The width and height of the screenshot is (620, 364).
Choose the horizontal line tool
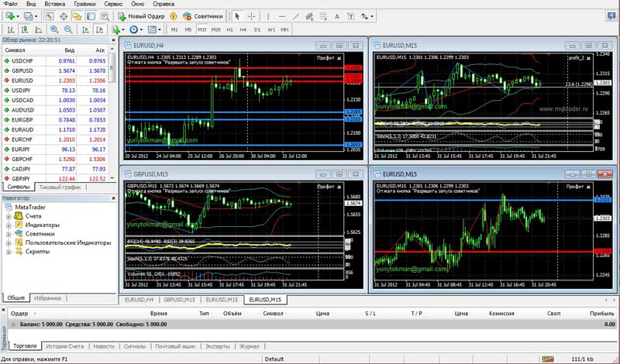coord(282,16)
